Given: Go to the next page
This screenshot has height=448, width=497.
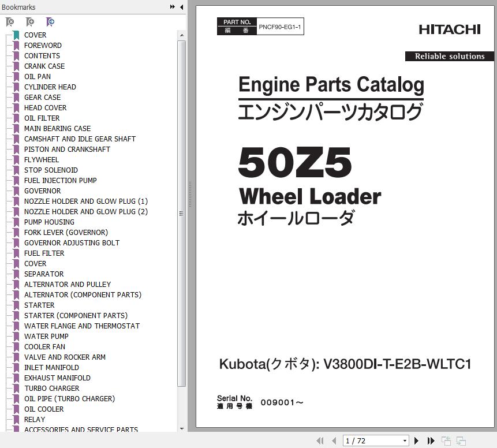Looking at the screenshot, I should point(417,440).
